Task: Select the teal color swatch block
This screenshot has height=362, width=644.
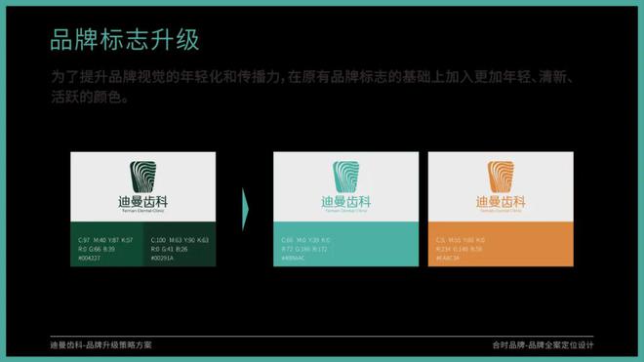Action: coord(345,244)
